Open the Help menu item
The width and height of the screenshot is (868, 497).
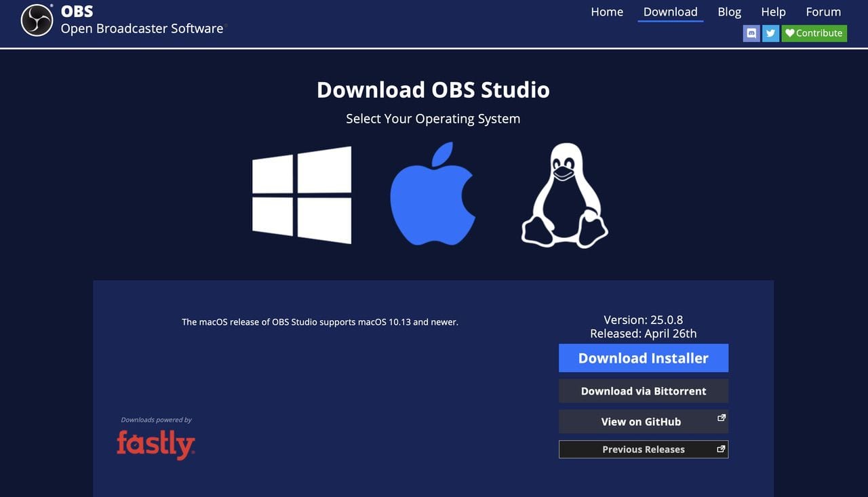[x=773, y=12]
